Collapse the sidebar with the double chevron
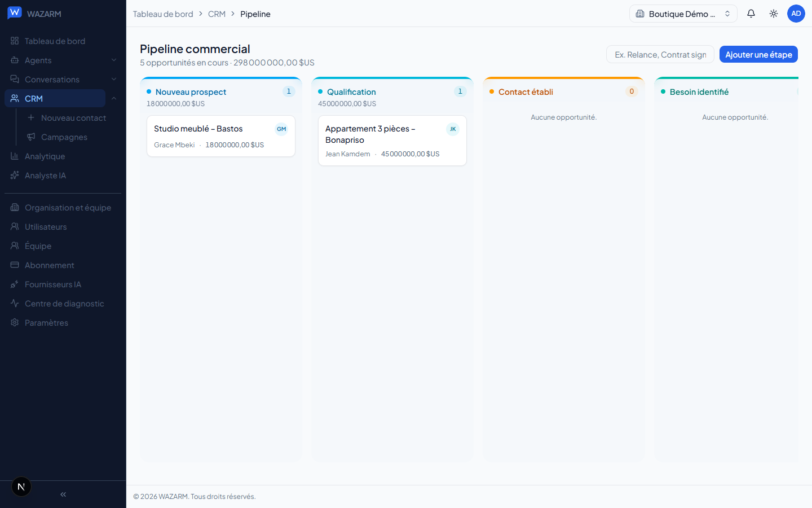 63,494
